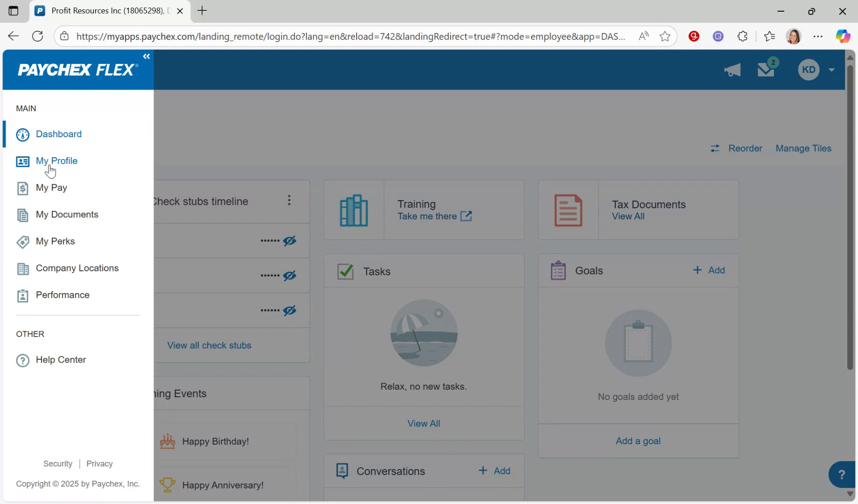858x504 pixels.
Task: Show the second masked pay amount
Action: 289,275
